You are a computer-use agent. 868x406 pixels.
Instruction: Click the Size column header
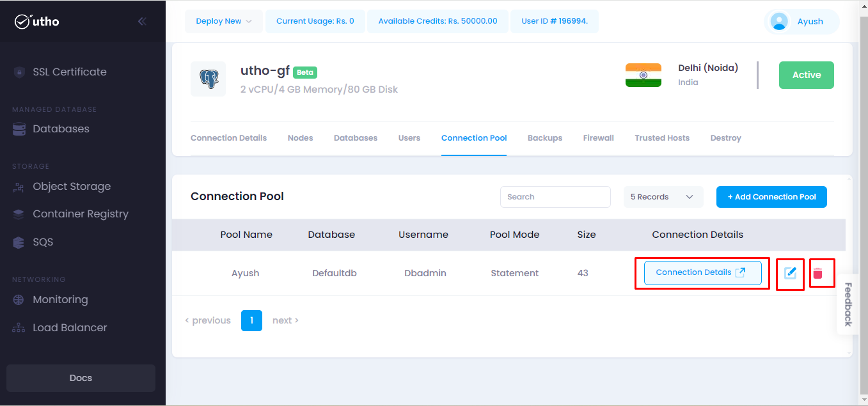(587, 235)
